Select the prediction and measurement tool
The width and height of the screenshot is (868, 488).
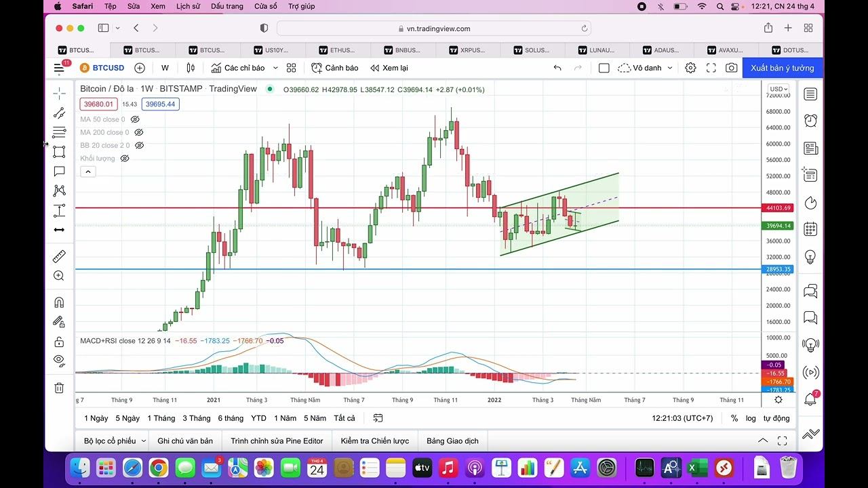(x=59, y=211)
